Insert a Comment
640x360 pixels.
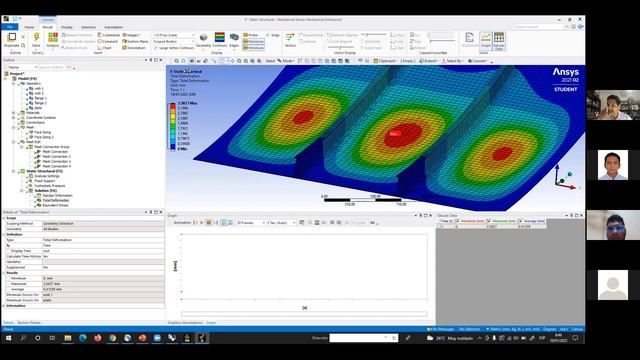[x=108, y=42]
